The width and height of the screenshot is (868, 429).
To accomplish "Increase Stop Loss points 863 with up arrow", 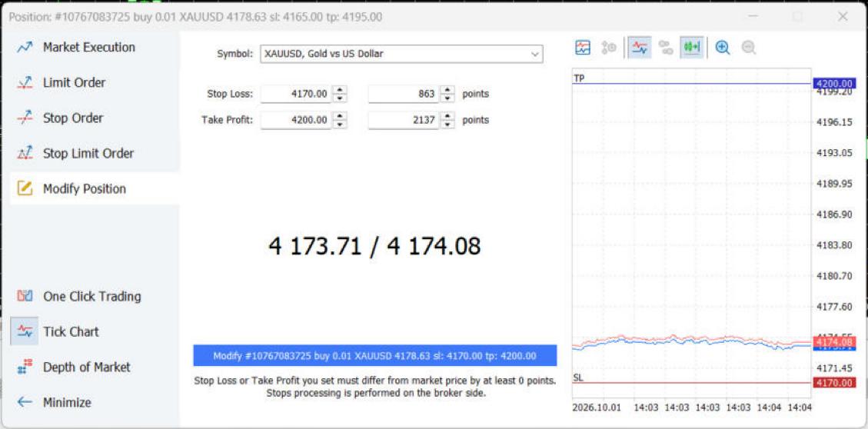I will [447, 89].
